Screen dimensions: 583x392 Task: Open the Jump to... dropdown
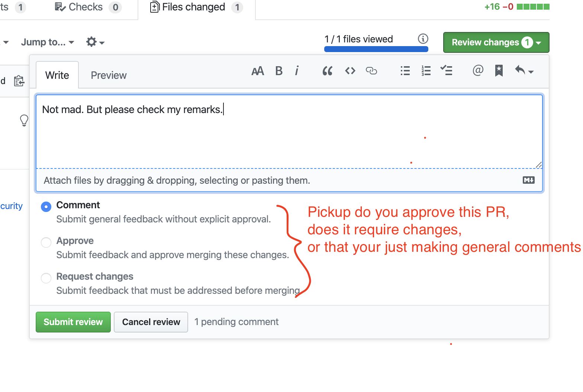[48, 42]
